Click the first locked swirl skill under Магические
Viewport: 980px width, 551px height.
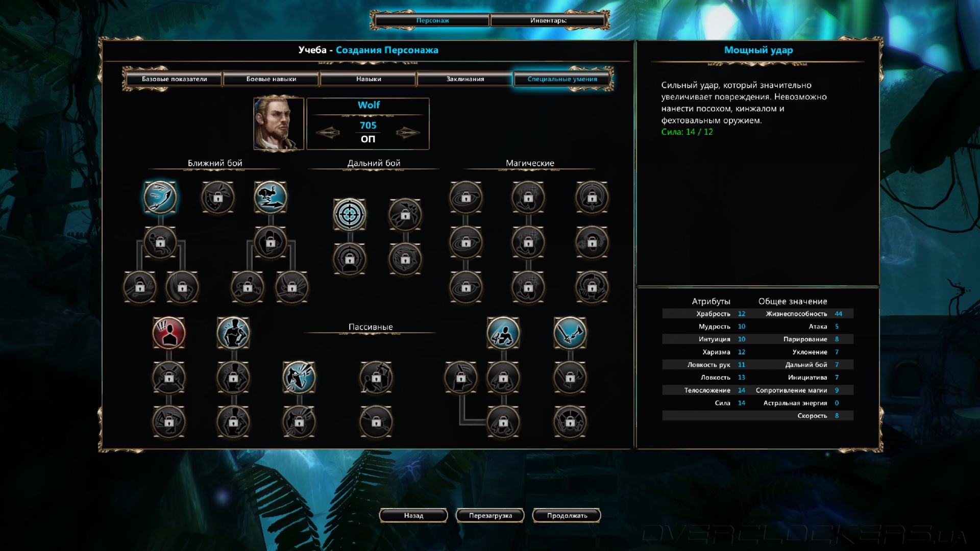465,197
